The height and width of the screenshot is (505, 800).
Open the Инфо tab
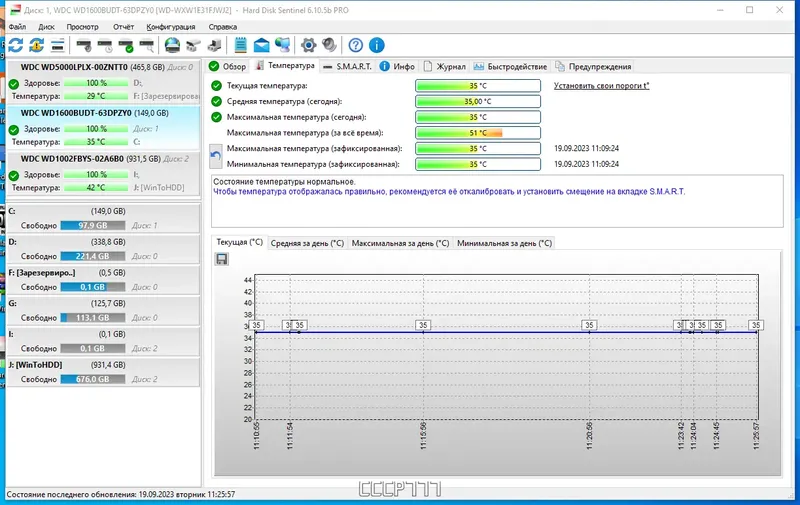click(397, 66)
